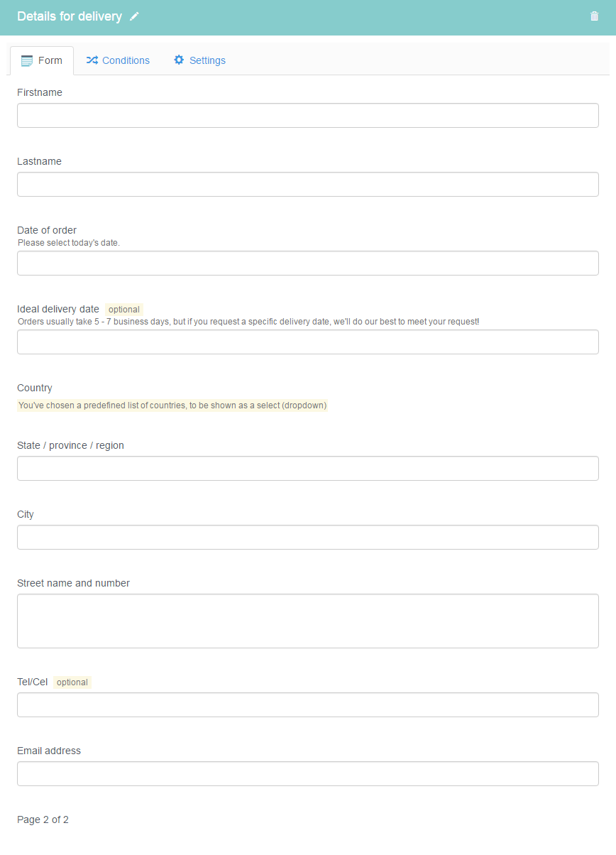Focus the Lastname text box

click(308, 185)
